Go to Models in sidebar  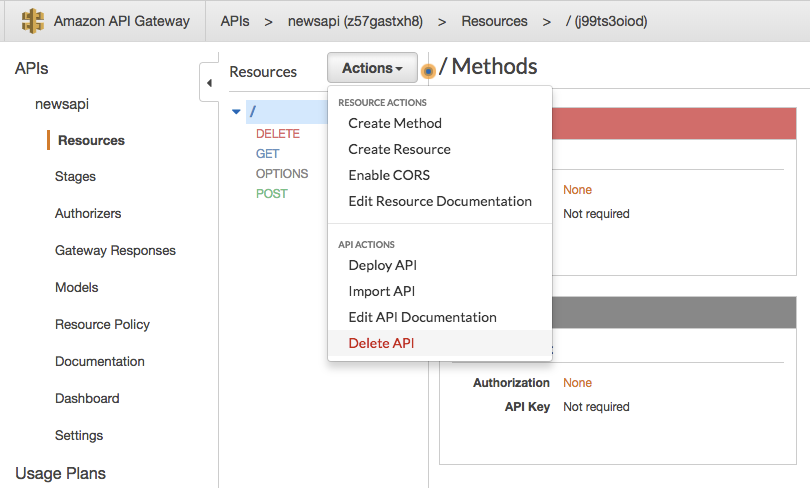click(76, 287)
